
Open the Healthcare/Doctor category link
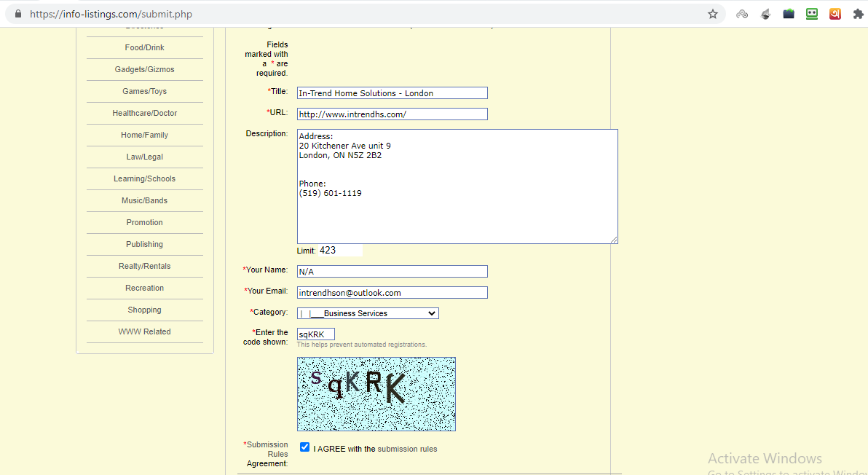144,113
